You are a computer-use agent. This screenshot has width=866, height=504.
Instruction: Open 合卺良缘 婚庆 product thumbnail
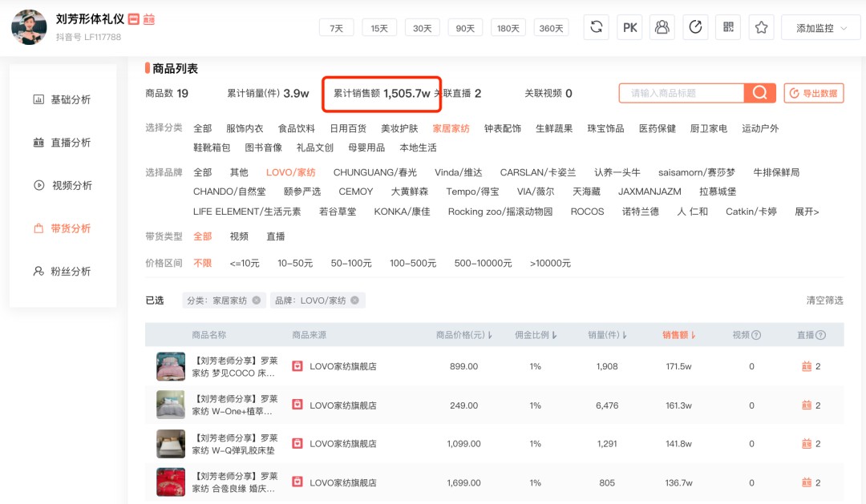pos(171,482)
